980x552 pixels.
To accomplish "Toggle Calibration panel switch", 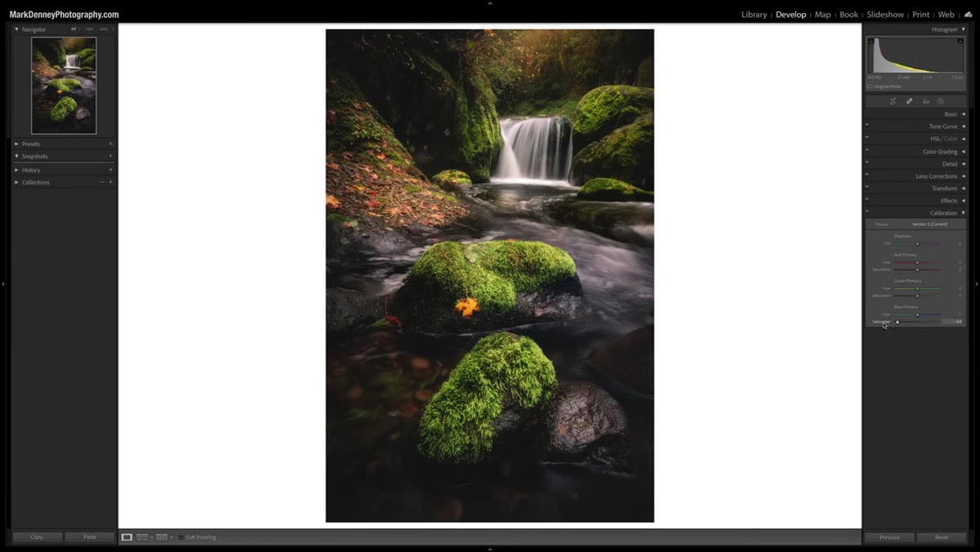I will 867,212.
